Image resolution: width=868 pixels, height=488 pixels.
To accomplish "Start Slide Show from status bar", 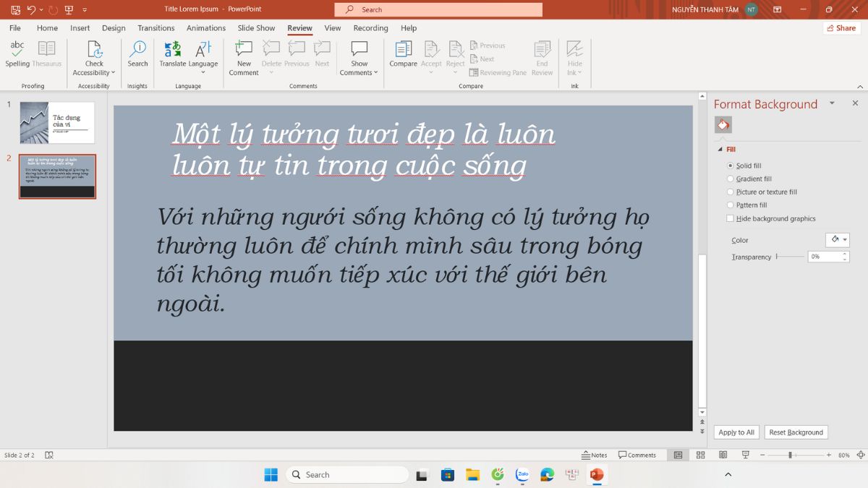I will tap(745, 455).
